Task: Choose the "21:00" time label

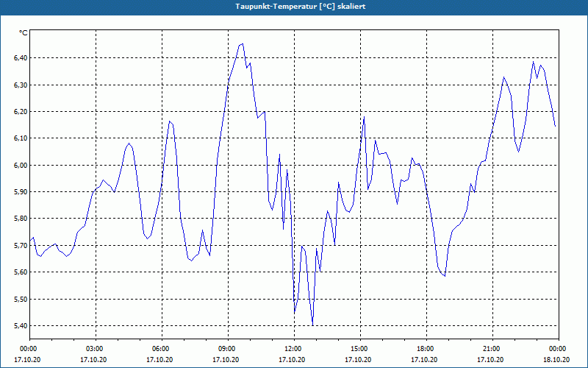Action: click(490, 349)
